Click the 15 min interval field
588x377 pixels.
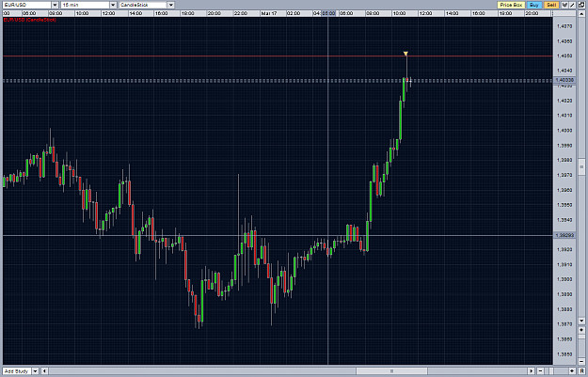pos(85,5)
